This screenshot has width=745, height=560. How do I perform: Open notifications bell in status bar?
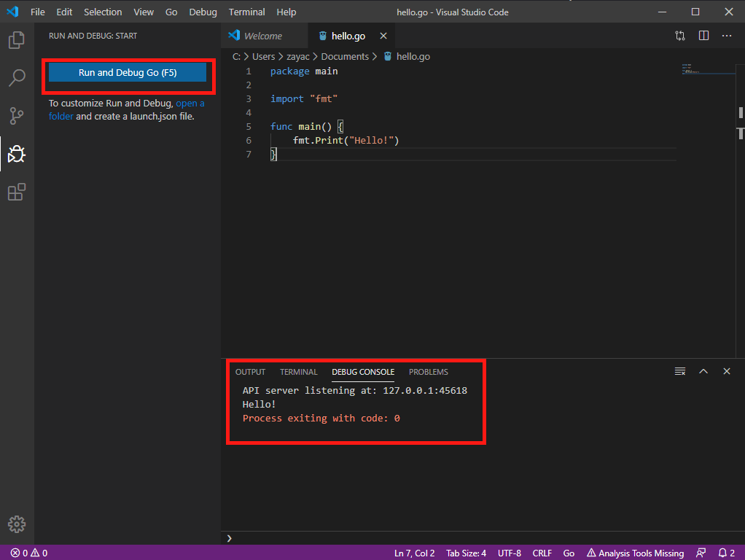click(x=727, y=553)
